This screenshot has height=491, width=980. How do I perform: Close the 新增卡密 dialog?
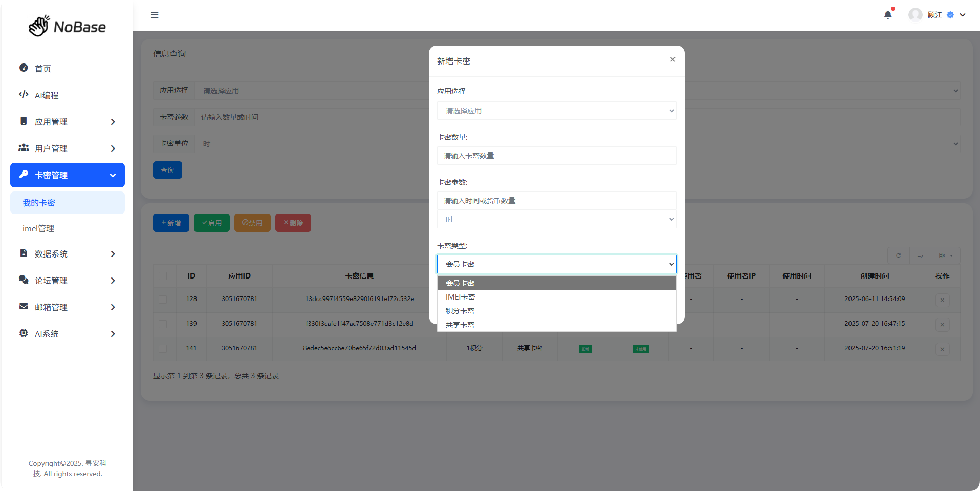pos(672,60)
